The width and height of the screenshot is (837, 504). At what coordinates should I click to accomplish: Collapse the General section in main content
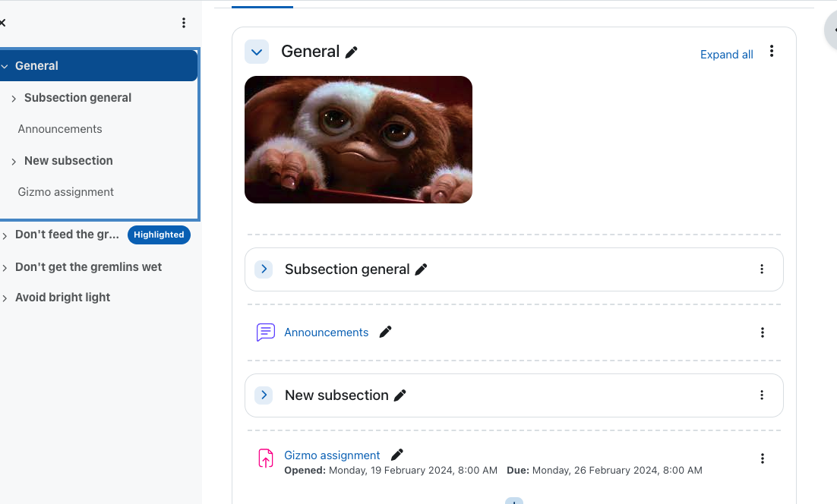click(257, 52)
